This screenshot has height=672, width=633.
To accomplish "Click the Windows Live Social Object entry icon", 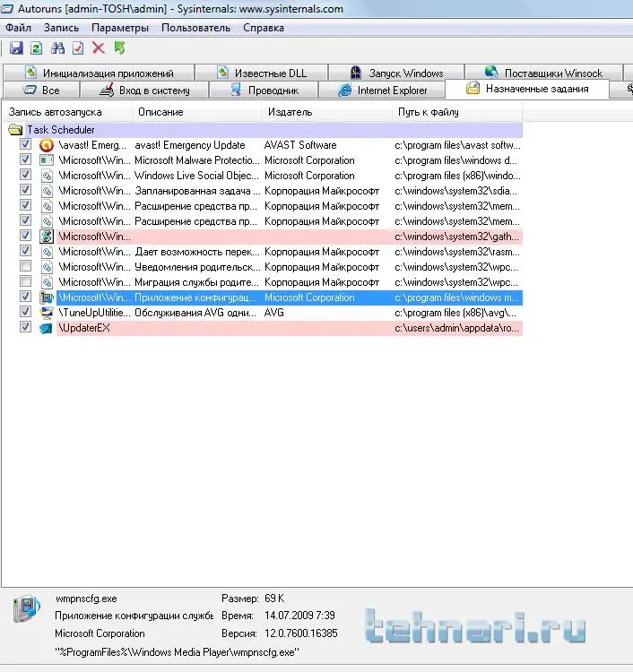I will [47, 176].
